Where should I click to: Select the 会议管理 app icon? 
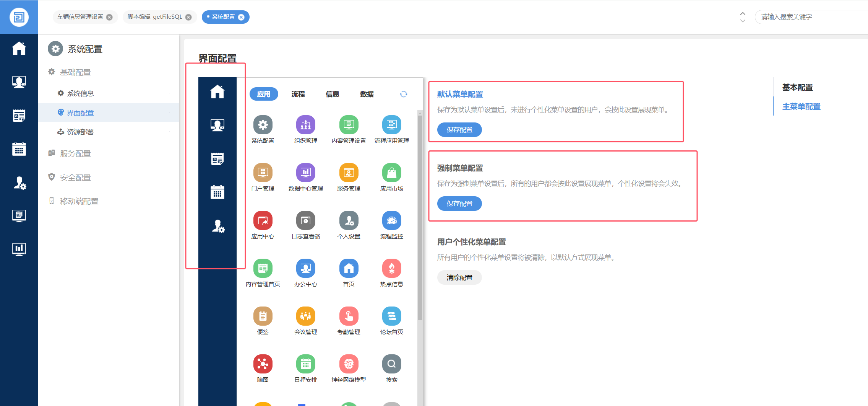tap(305, 316)
